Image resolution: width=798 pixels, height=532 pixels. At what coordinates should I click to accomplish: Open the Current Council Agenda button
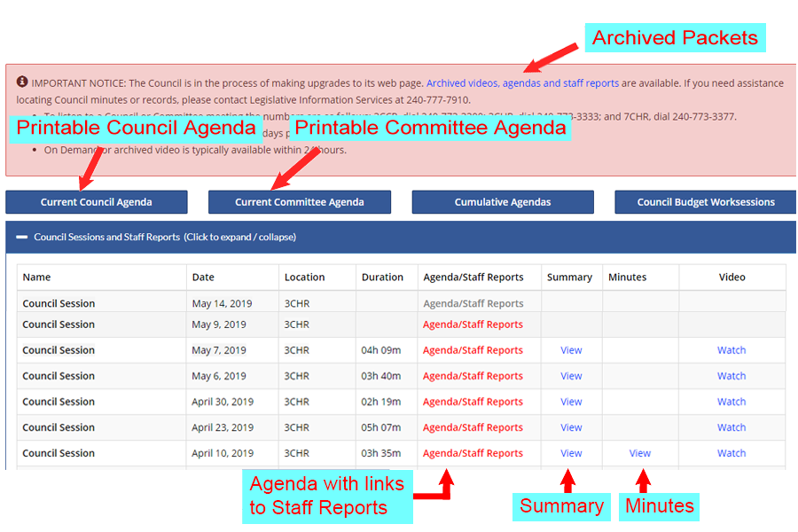click(x=96, y=202)
